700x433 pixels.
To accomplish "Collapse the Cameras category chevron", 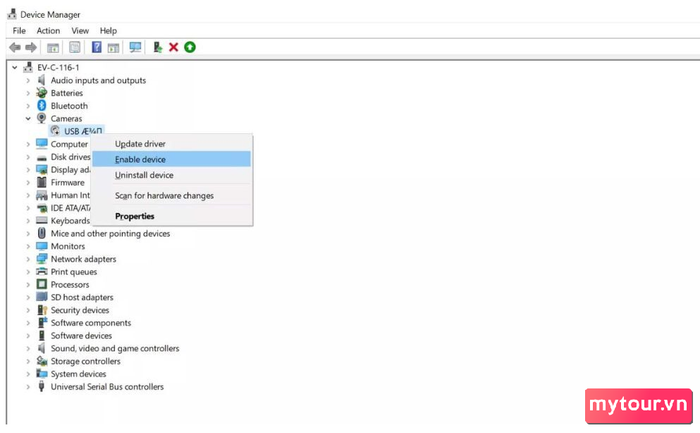I will click(28, 118).
